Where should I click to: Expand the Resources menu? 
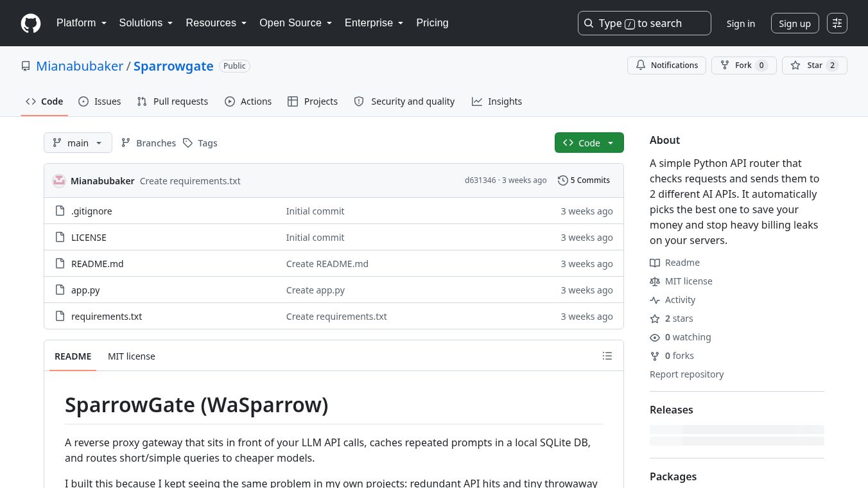216,23
